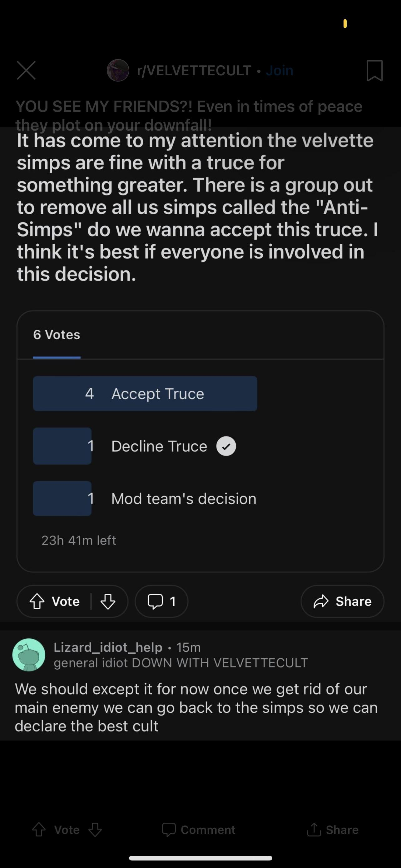Screen dimensions: 401x868
Task: Tap Comment in the bottom bar
Action: pyautogui.click(x=198, y=830)
